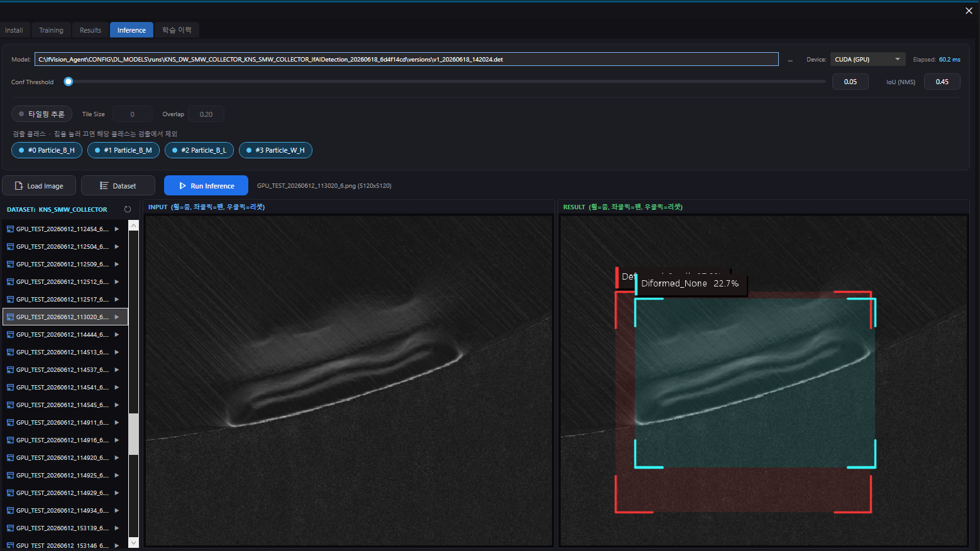This screenshot has width=980, height=551.
Task: Close the window with the X button
Action: tap(969, 11)
